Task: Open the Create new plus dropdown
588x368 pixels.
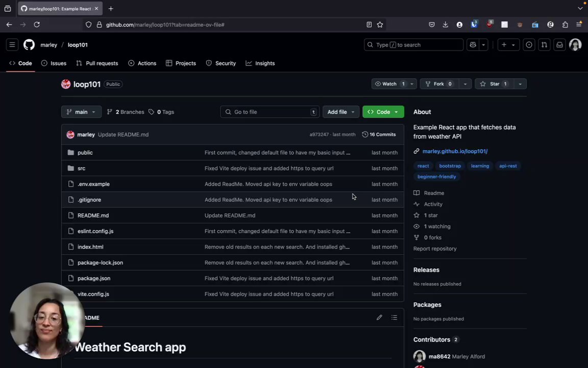Action: coord(508,44)
